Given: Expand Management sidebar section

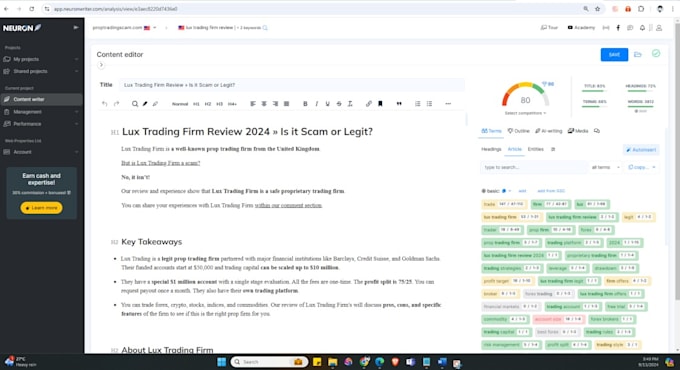Looking at the screenshot, I should 41,112.
